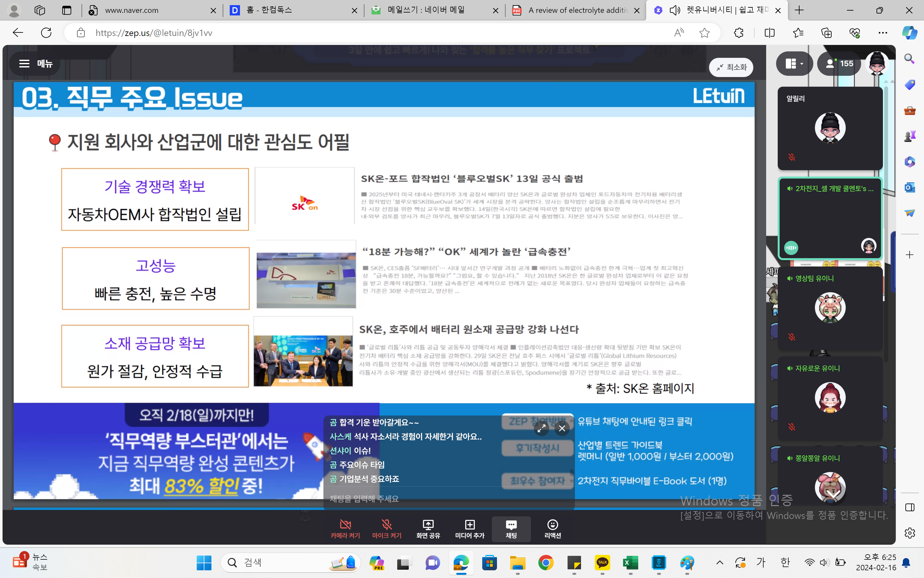
Task: Show the 155 participants list
Action: tap(839, 64)
